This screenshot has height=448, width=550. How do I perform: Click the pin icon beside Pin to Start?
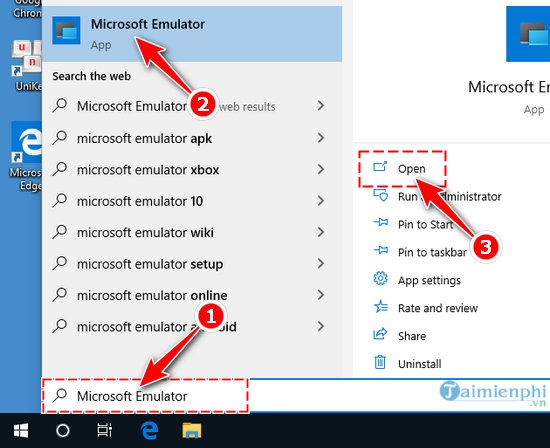coord(381,222)
